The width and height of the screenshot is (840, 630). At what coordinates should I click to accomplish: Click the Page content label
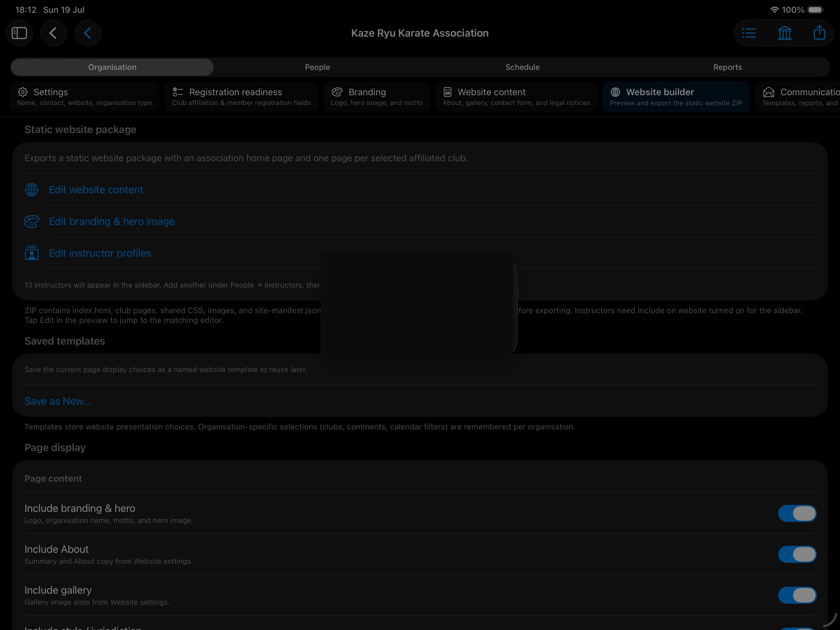[53, 479]
